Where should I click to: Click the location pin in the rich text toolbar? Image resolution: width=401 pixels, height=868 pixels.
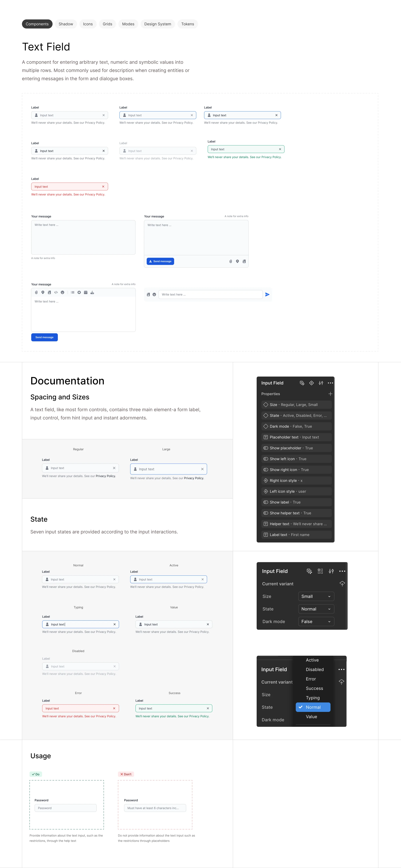tap(43, 292)
